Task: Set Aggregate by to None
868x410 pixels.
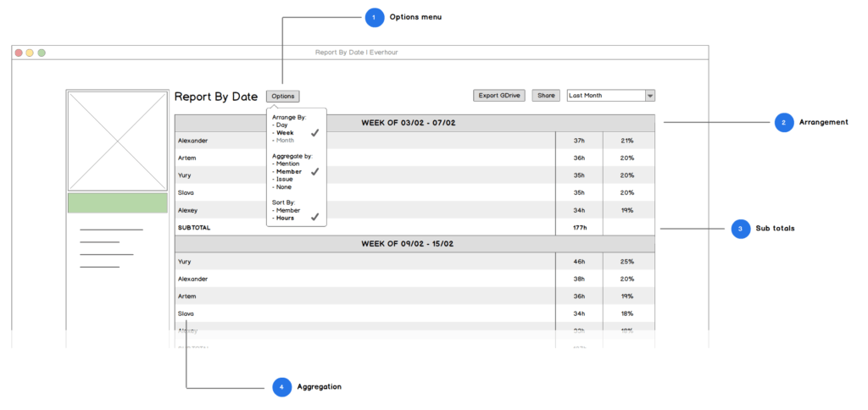Action: click(284, 186)
